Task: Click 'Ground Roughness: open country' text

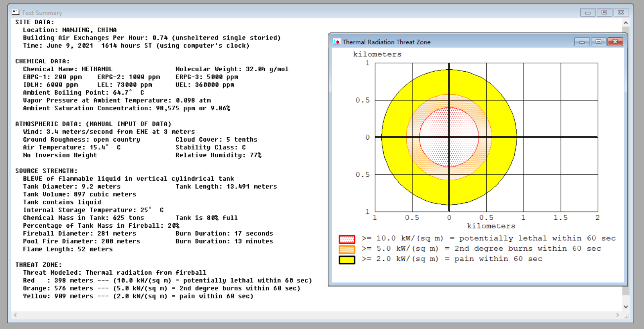Action: point(82,140)
